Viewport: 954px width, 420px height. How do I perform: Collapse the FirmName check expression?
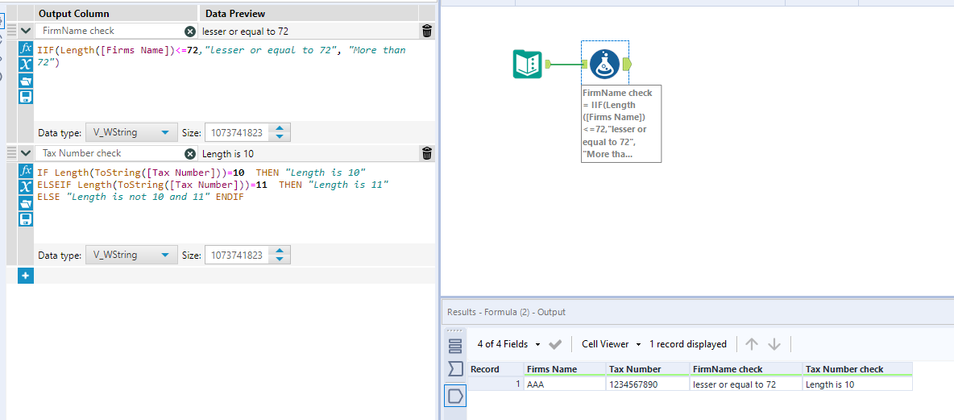26,30
